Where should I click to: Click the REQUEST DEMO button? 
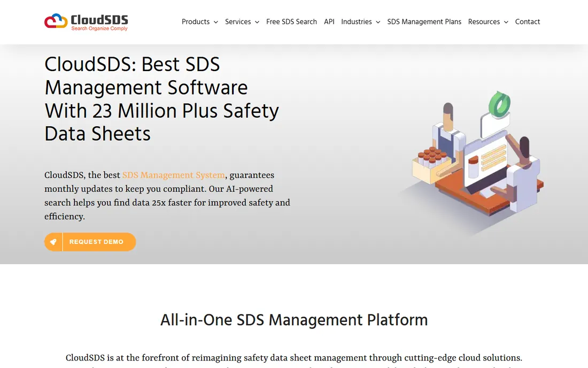[x=90, y=242]
